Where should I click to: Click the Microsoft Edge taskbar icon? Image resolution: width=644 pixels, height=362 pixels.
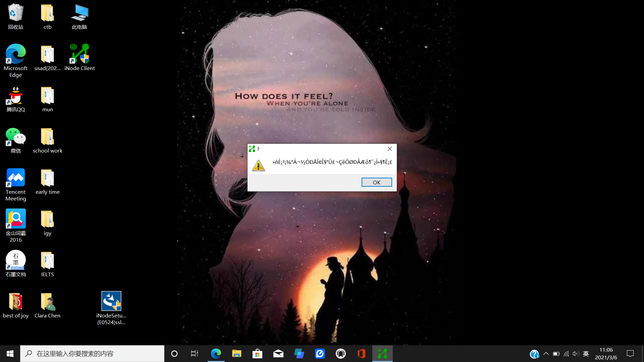coord(216,354)
